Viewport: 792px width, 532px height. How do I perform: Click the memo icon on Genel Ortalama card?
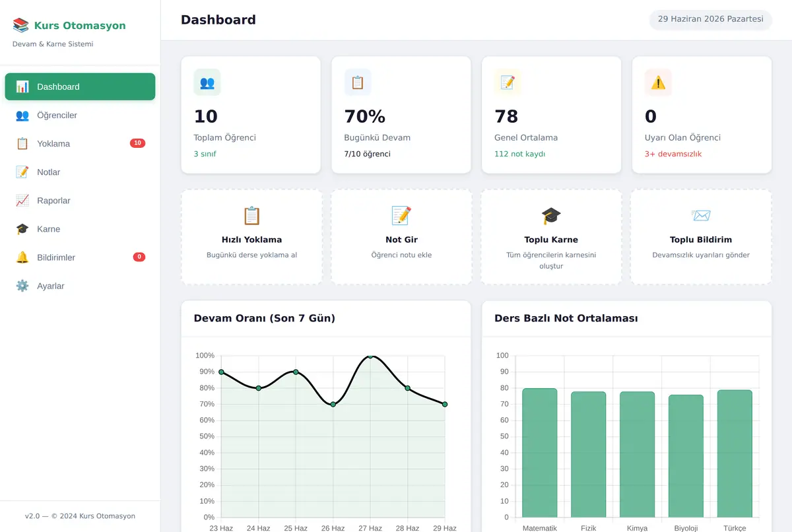pyautogui.click(x=508, y=83)
